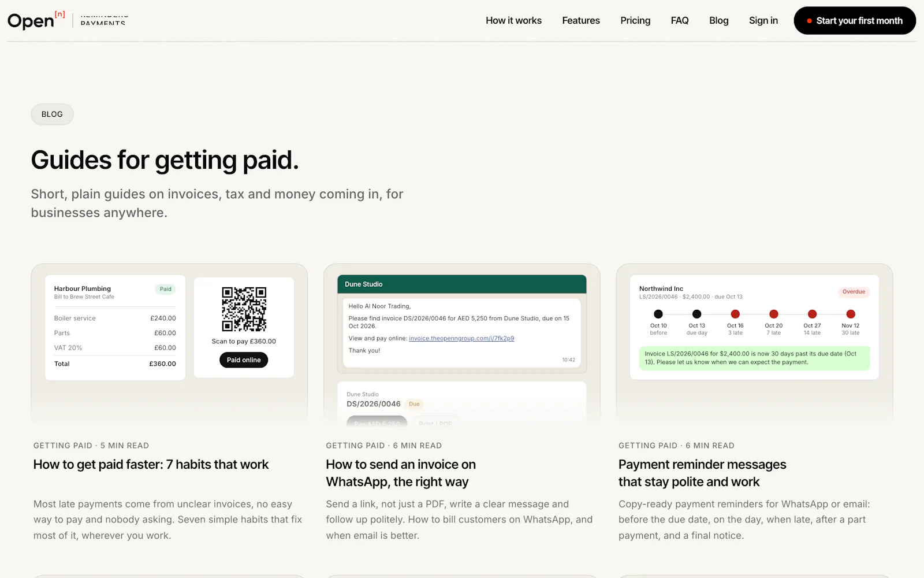Open the How it works page
This screenshot has height=578, width=924.
(x=513, y=21)
